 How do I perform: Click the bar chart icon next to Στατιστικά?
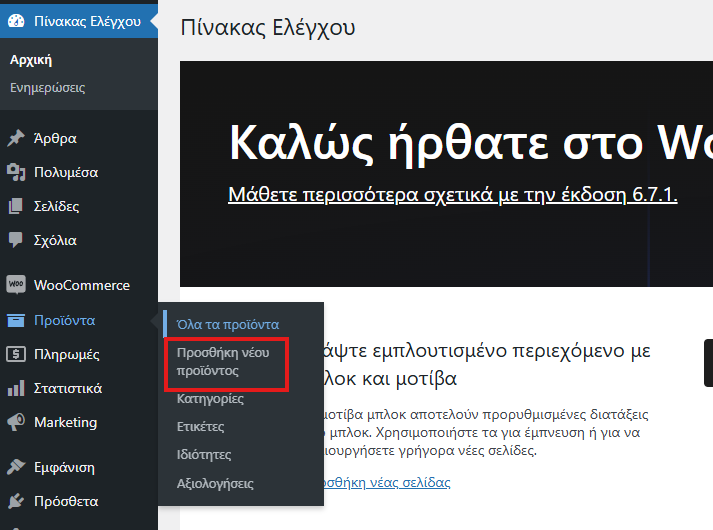16,388
